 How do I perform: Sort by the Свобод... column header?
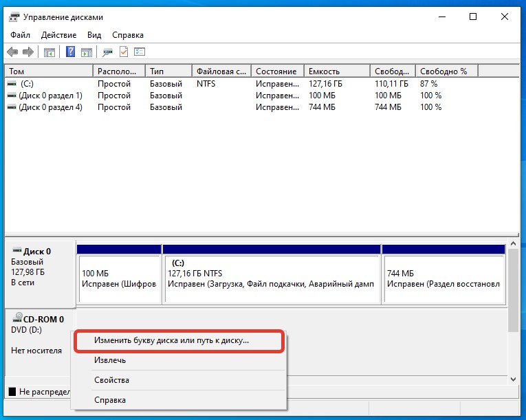coord(393,71)
